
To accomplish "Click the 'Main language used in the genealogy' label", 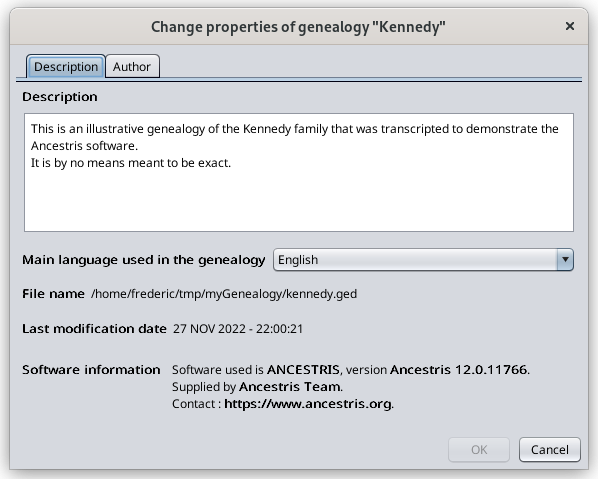I will point(143,260).
